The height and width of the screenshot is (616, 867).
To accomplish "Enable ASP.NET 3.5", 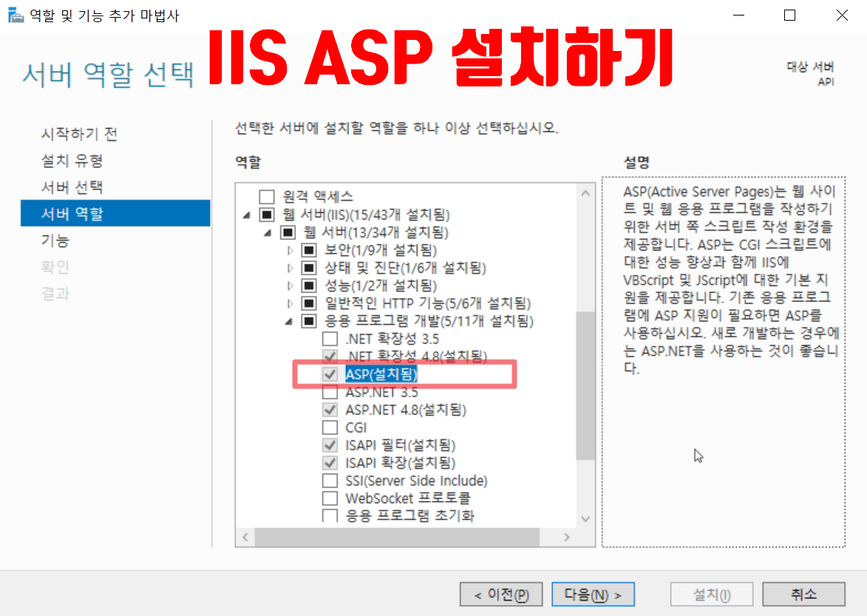I will click(330, 392).
